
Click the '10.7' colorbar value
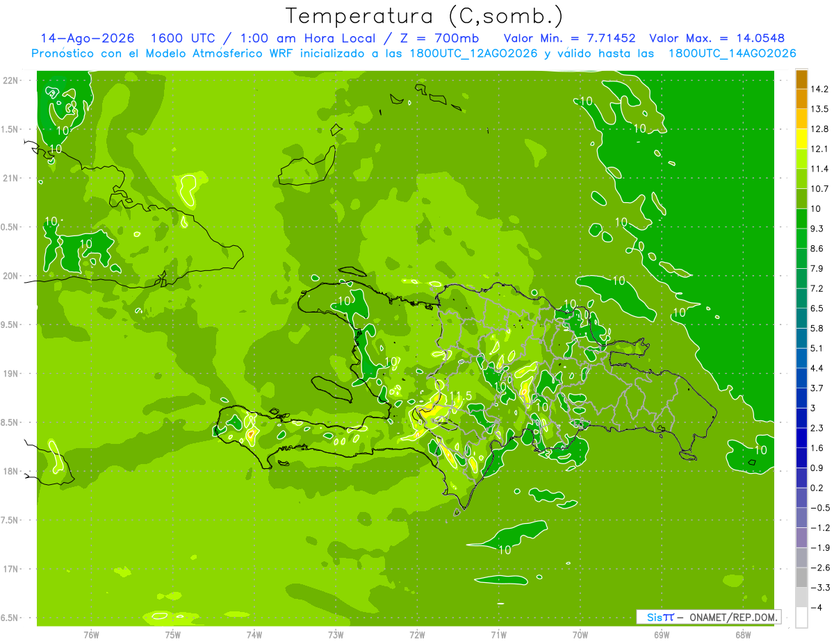point(819,188)
